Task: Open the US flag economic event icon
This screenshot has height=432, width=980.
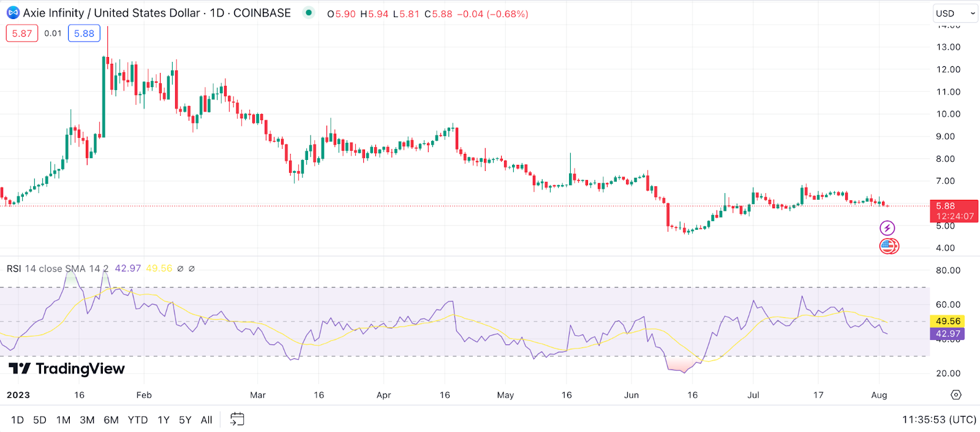Action: coord(888,246)
